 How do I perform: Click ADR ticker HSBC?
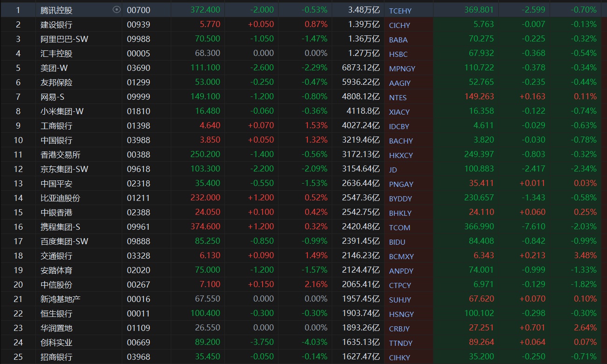(x=398, y=54)
